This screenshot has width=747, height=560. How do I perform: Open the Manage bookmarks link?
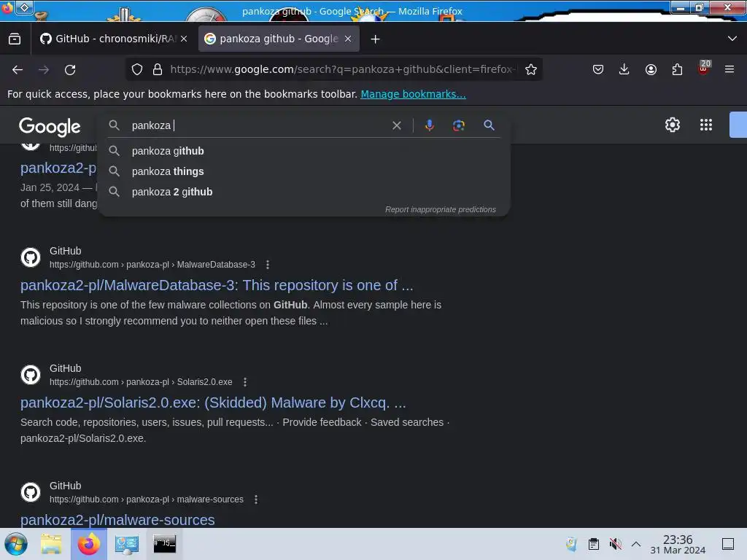(413, 94)
